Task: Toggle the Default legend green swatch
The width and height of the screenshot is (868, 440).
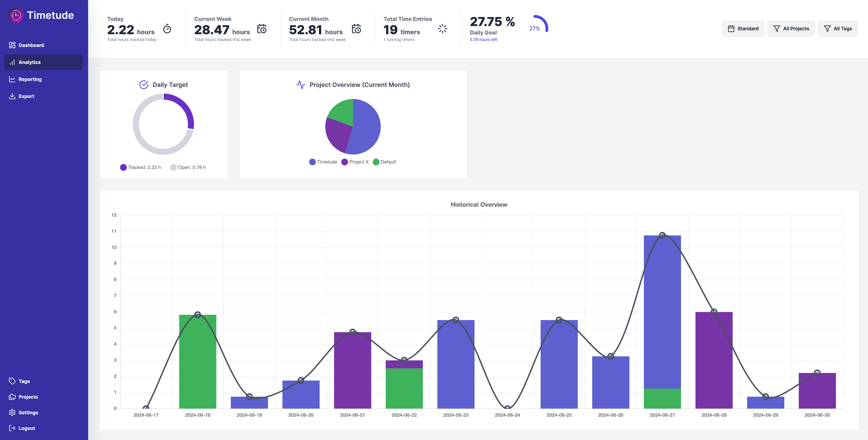Action: 376,162
